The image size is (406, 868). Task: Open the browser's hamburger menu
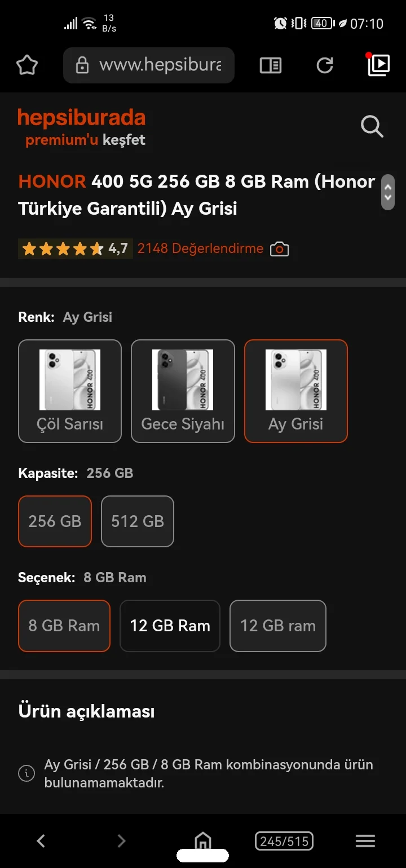(365, 841)
